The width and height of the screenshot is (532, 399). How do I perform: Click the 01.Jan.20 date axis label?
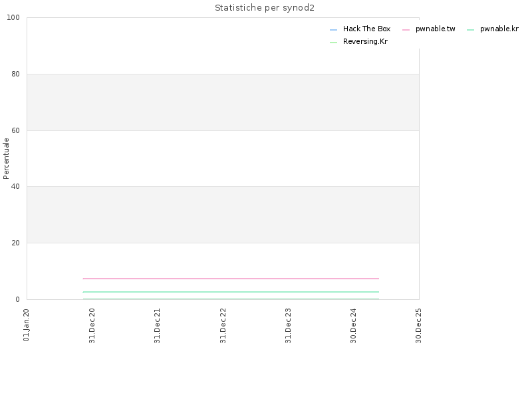coord(27,325)
